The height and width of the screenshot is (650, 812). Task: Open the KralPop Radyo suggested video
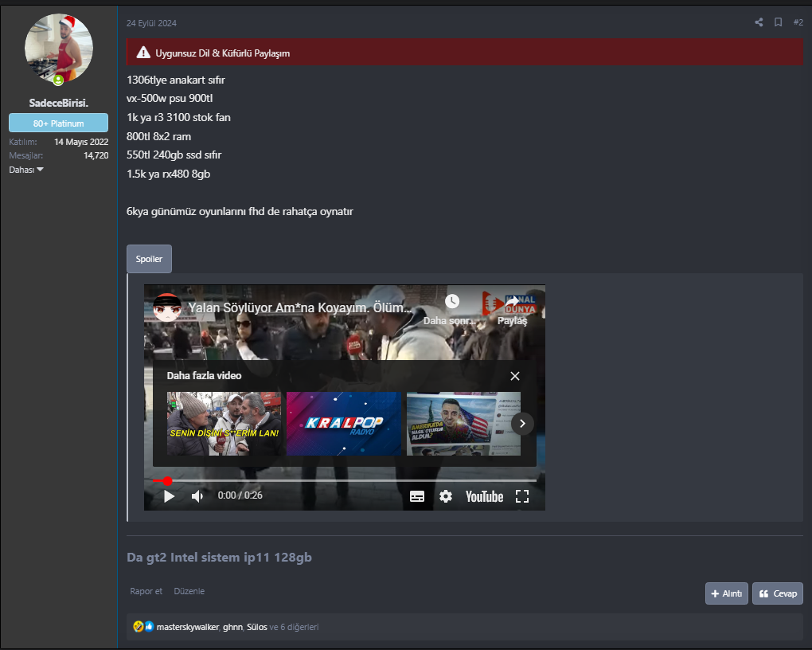344,424
